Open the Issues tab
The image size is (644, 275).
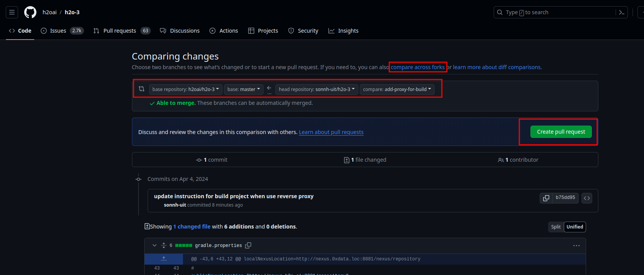pos(62,31)
